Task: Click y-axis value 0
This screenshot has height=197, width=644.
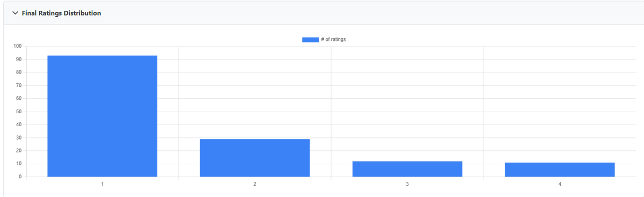Action: coord(20,177)
